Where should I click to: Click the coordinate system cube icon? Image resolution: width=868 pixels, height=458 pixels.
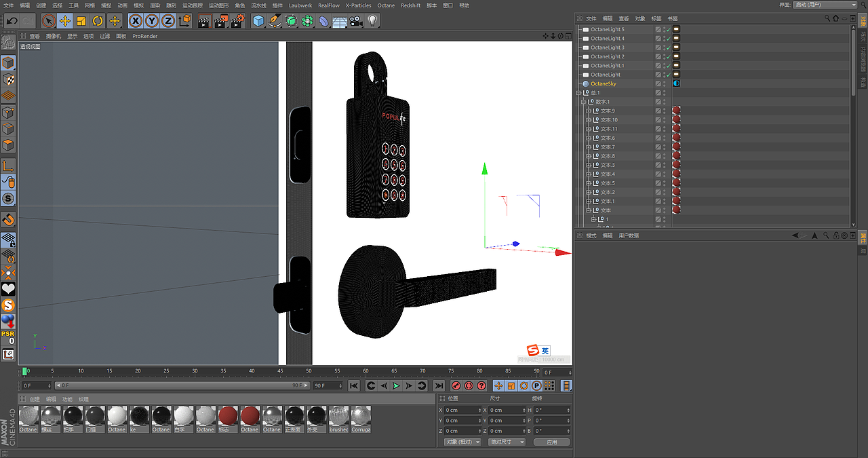pyautogui.click(x=184, y=21)
